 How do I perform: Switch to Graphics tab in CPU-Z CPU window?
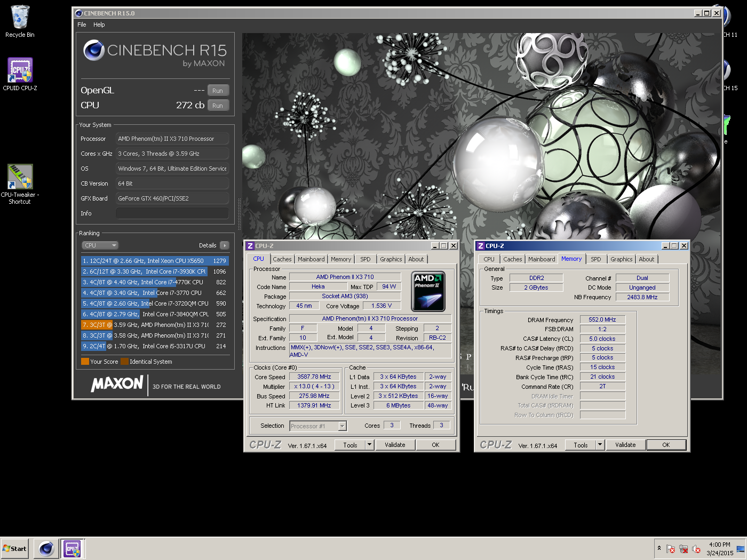coord(391,259)
